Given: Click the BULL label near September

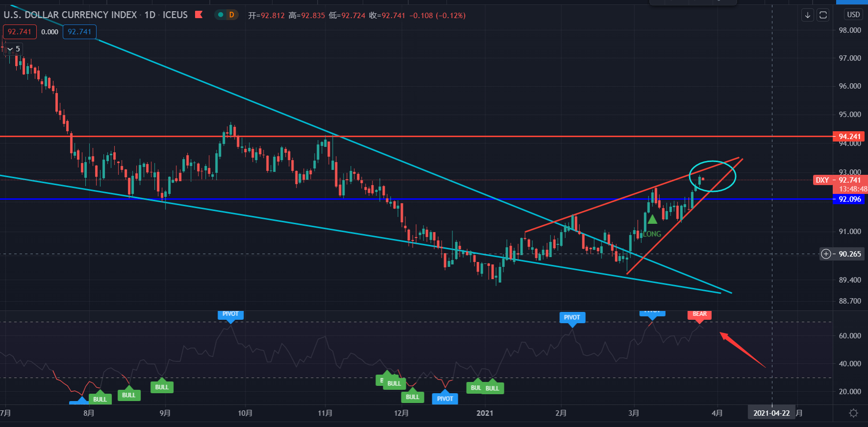Looking at the screenshot, I should tap(162, 386).
